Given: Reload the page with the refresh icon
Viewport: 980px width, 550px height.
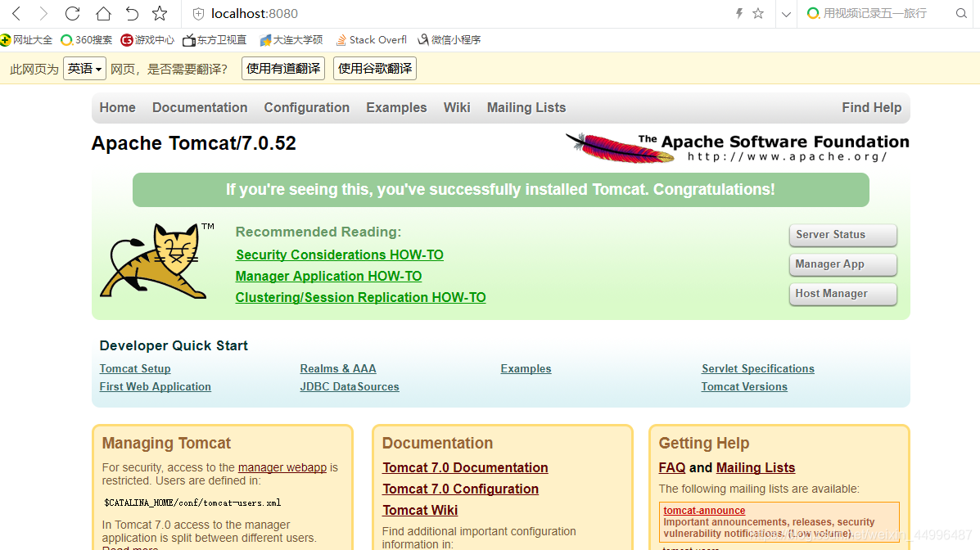Looking at the screenshot, I should point(73,13).
